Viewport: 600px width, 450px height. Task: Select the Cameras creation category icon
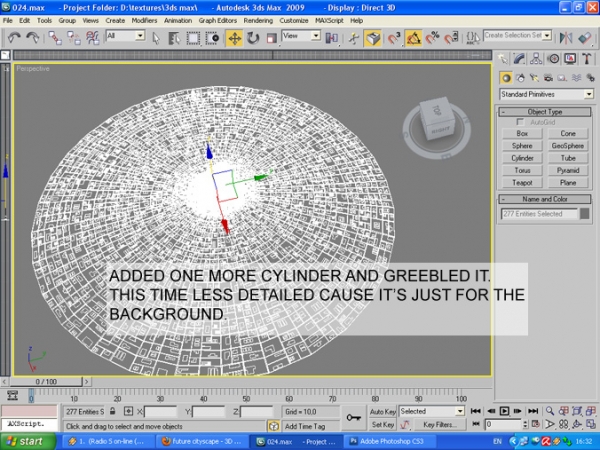[548, 78]
